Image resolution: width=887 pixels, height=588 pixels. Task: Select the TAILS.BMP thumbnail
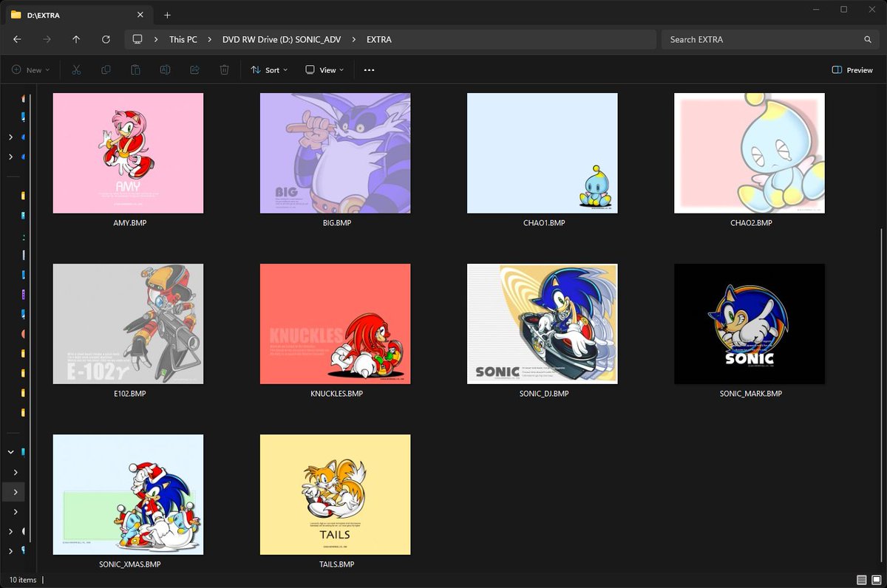tap(335, 494)
